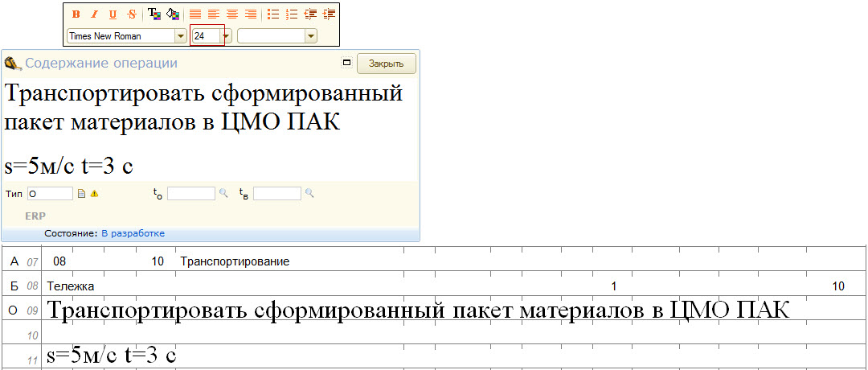
Task: Align text to the left
Action: pyautogui.click(x=214, y=14)
